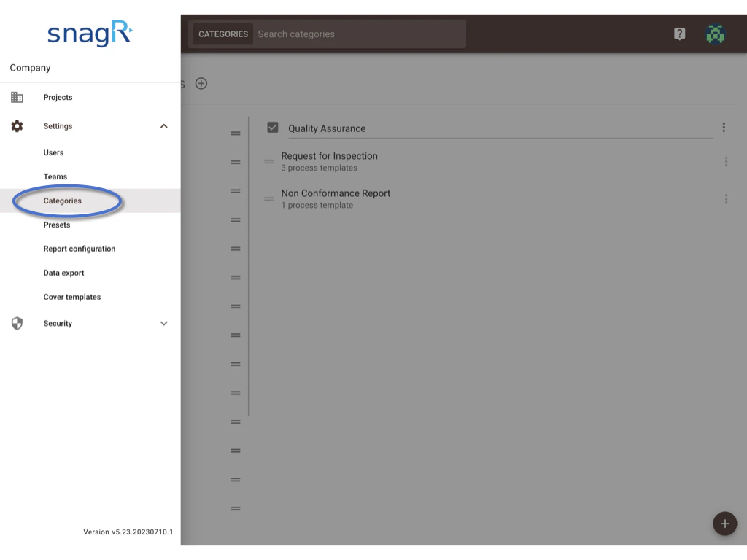Image resolution: width=747 pixels, height=560 pixels.
Task: Click the pixel-art avatar icon top right
Action: [x=716, y=34]
